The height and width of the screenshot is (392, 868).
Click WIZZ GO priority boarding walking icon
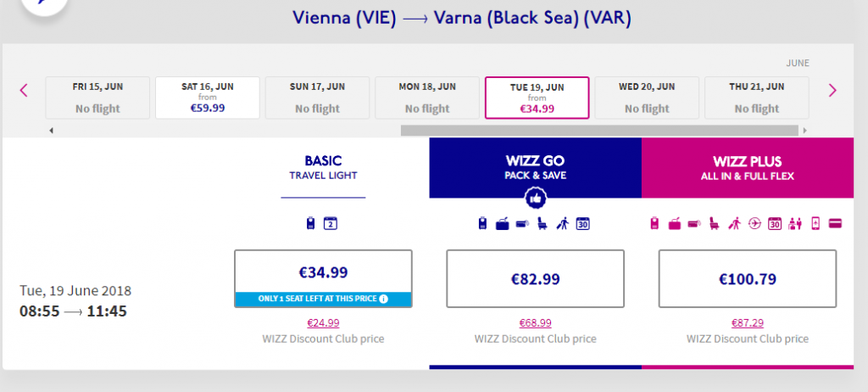click(x=563, y=224)
